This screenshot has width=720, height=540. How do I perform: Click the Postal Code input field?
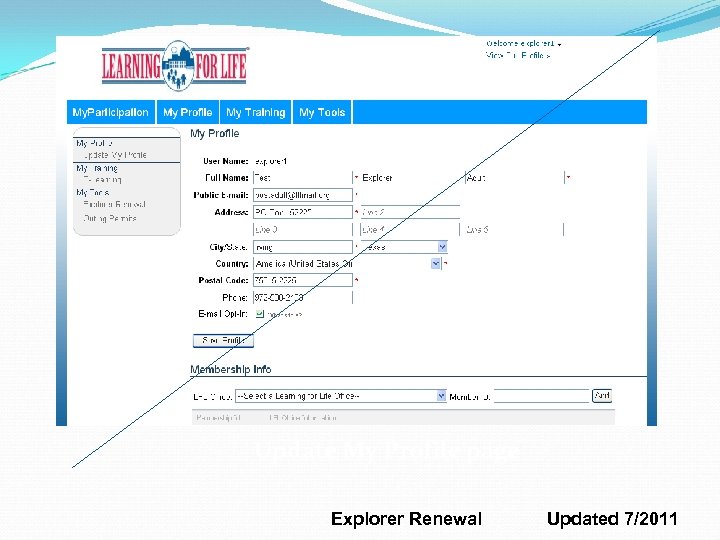(x=303, y=280)
